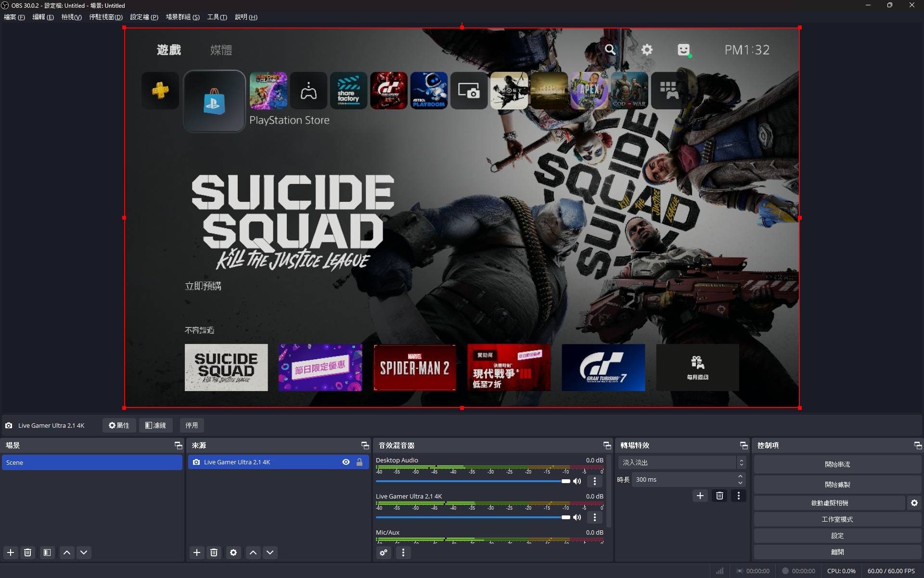Adjust Desktop Audio volume slider
924x578 pixels.
pyautogui.click(x=473, y=481)
